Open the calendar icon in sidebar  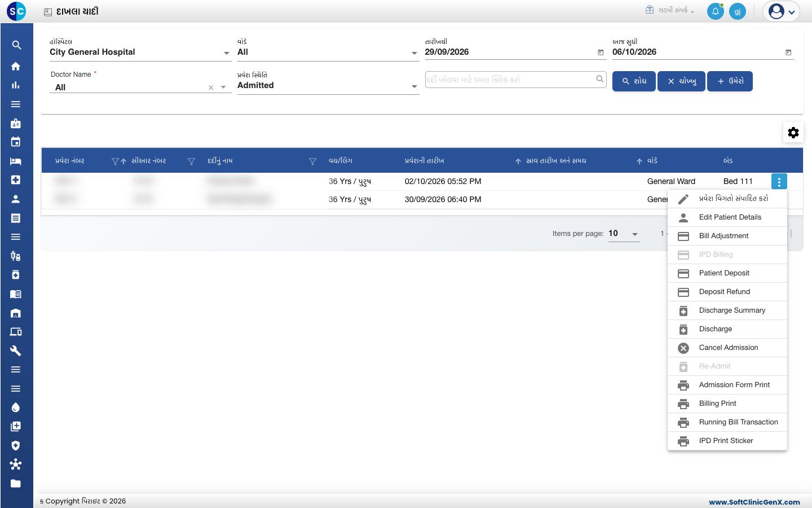coord(16,142)
